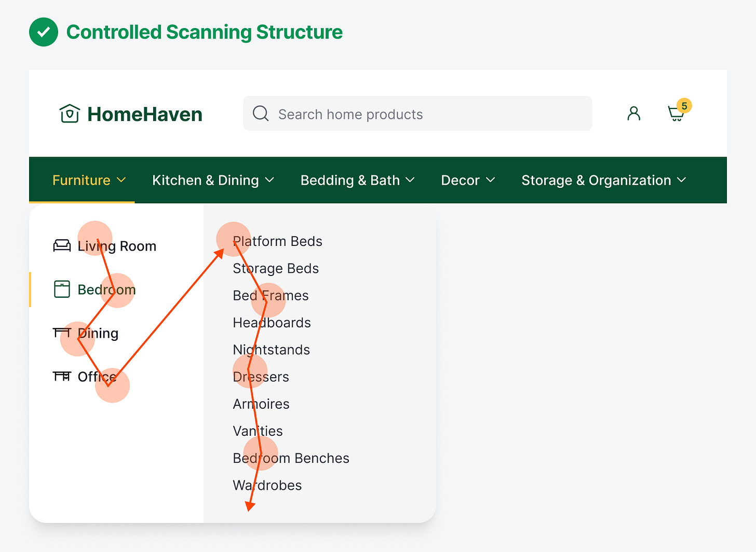Open the user account icon

point(633,114)
